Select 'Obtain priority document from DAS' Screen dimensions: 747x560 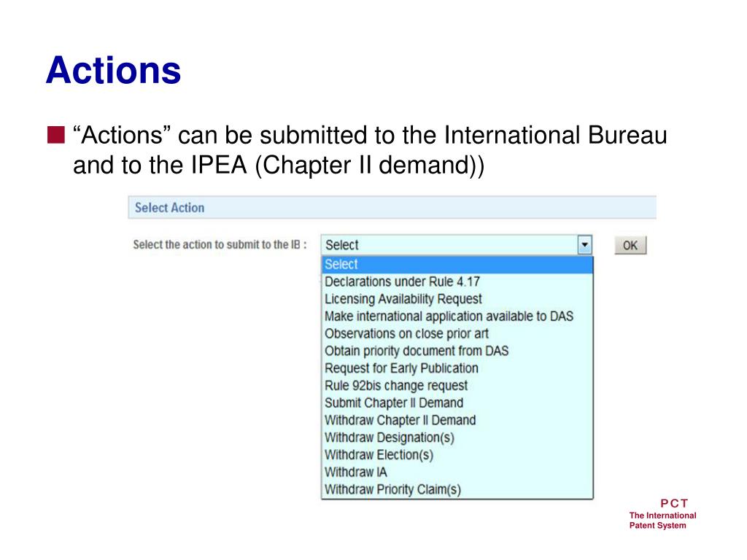pos(457,351)
